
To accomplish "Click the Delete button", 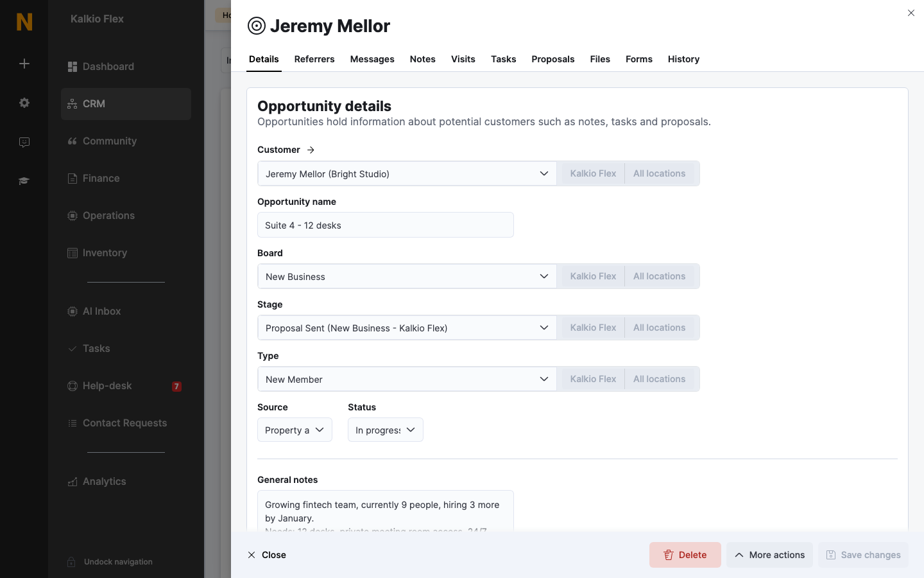I will point(685,555).
